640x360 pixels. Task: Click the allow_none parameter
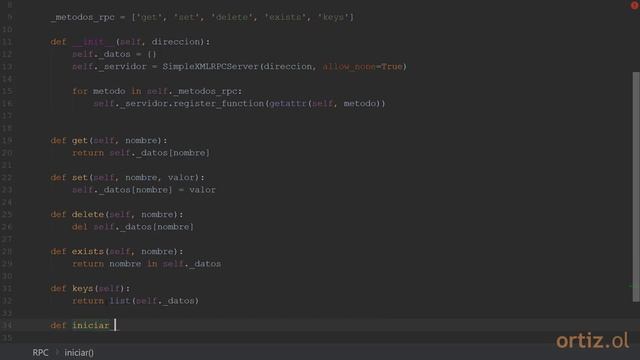click(x=349, y=66)
